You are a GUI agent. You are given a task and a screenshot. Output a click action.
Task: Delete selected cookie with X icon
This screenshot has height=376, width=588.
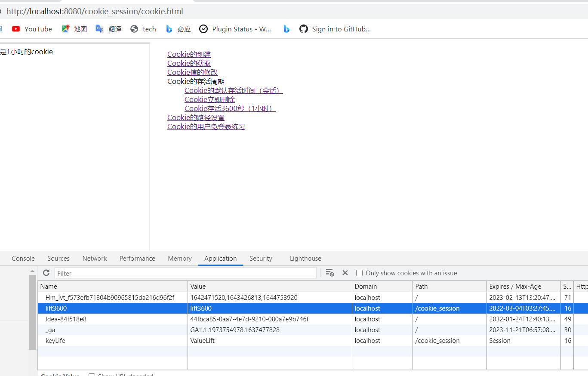pos(345,273)
